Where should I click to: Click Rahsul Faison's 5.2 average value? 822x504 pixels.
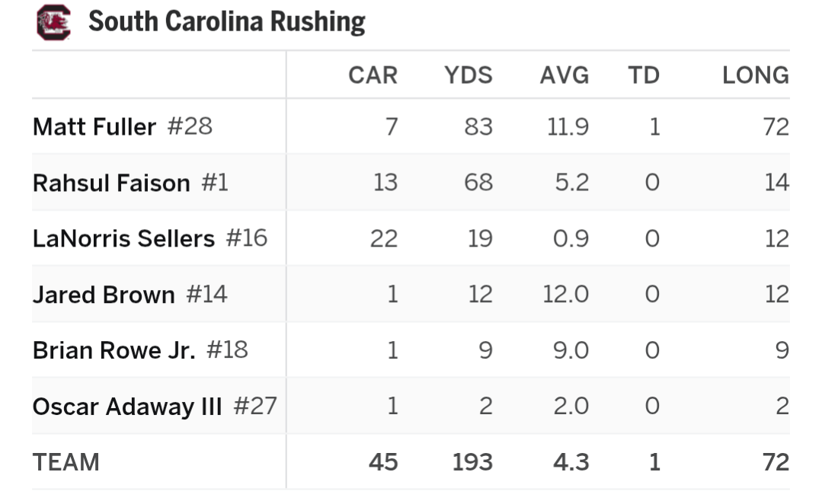tap(571, 183)
